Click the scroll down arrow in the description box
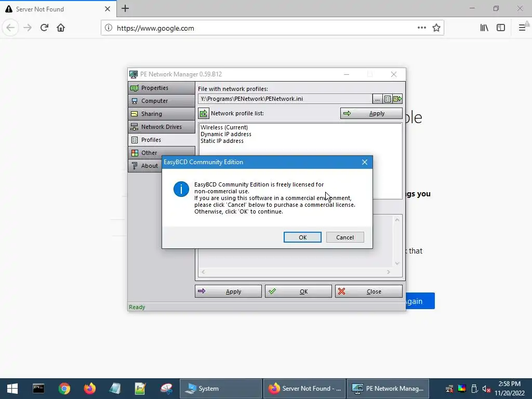Image resolution: width=532 pixels, height=399 pixels. (397, 263)
